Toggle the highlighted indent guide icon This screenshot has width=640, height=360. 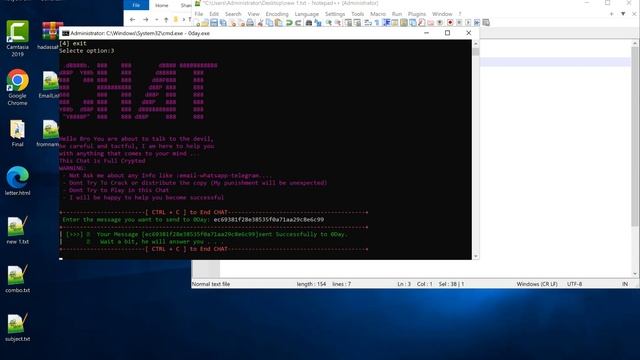point(387,23)
